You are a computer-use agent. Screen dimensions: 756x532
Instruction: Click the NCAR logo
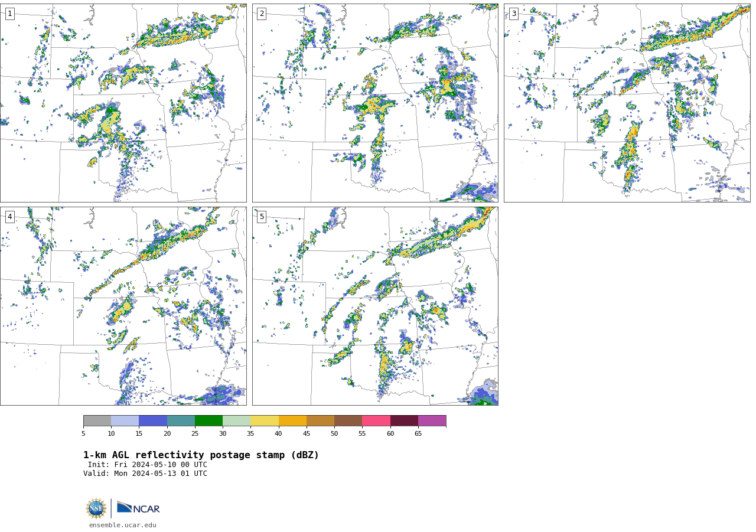138,508
